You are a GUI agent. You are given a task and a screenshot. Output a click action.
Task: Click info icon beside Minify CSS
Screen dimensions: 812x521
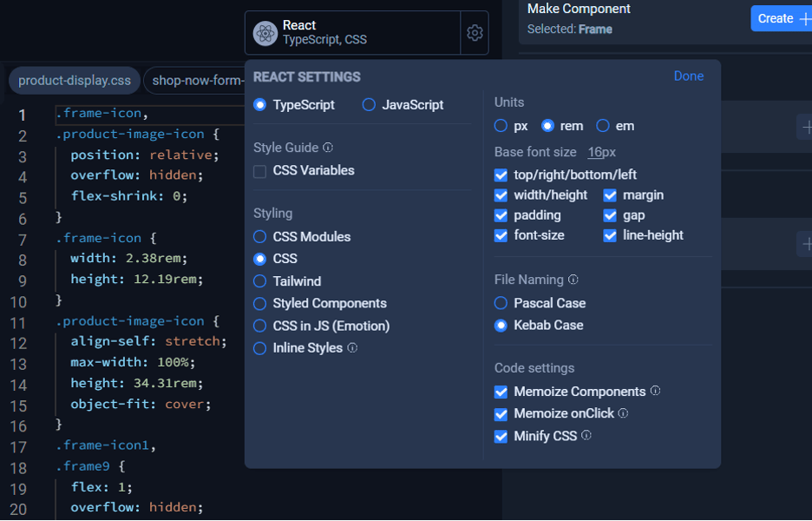[x=586, y=435]
